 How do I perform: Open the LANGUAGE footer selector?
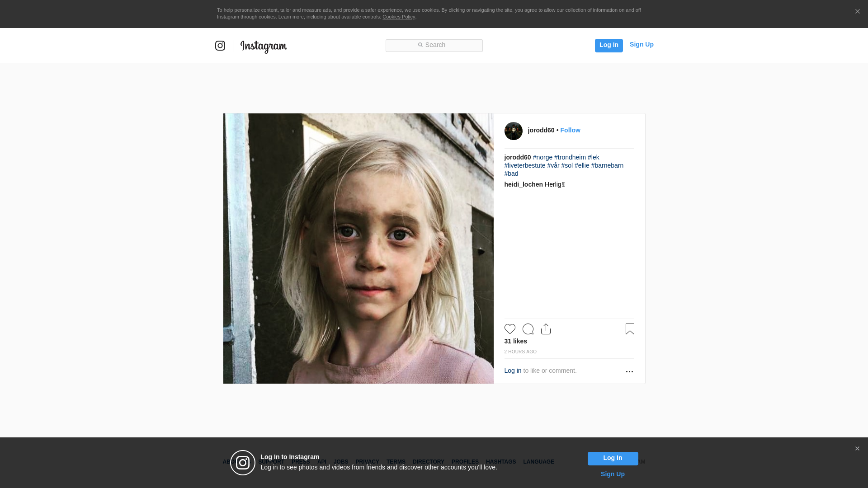[x=538, y=462]
